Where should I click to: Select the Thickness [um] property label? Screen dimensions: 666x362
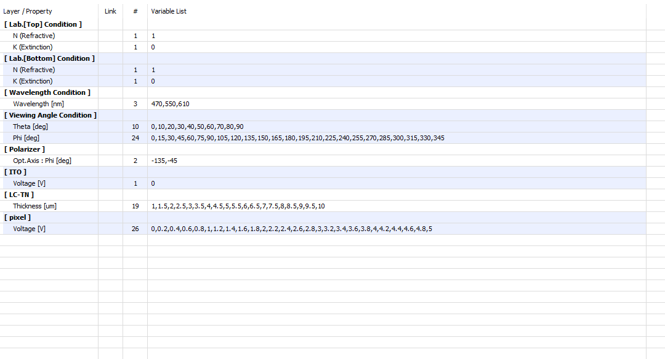[34, 206]
